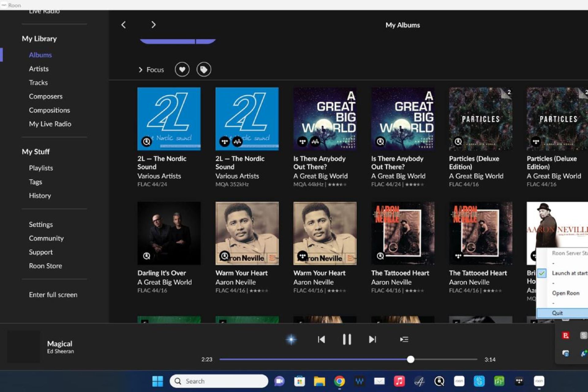588x392 pixels.
Task: Filter albums by favorites heart icon
Action: (182, 70)
